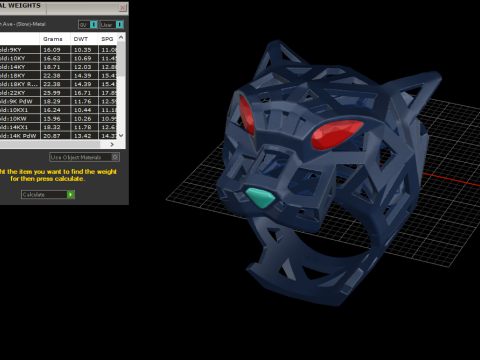Click the 10.69 DWT cell
480x360 pixels.
click(x=85, y=58)
